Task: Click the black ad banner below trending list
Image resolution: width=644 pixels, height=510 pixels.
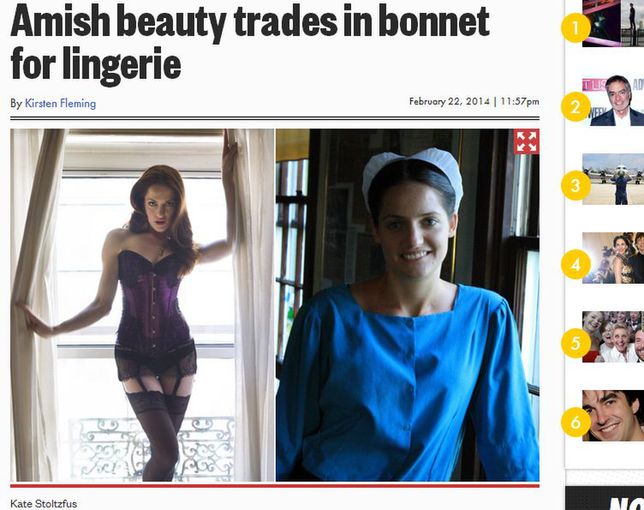Action: click(605, 498)
